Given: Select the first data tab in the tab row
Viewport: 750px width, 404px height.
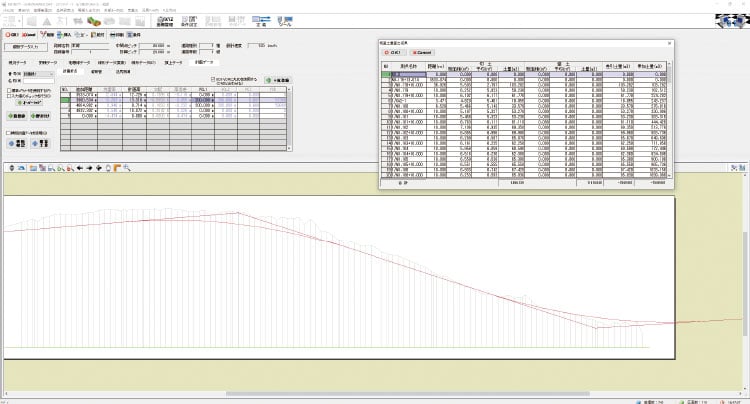Looking at the screenshot, I should 17,63.
